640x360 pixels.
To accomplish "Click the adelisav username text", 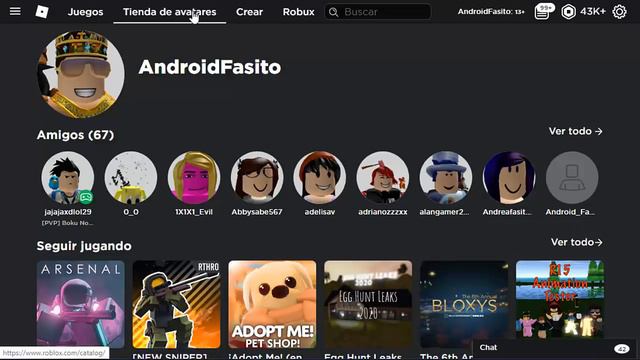I will 320,212.
